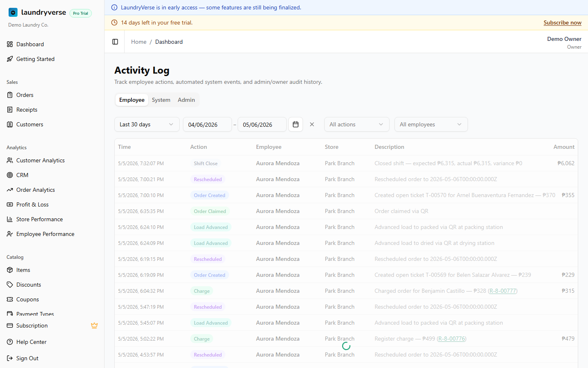Click Demo Laundry Co. company name
The height and width of the screenshot is (368, 588).
(x=28, y=25)
